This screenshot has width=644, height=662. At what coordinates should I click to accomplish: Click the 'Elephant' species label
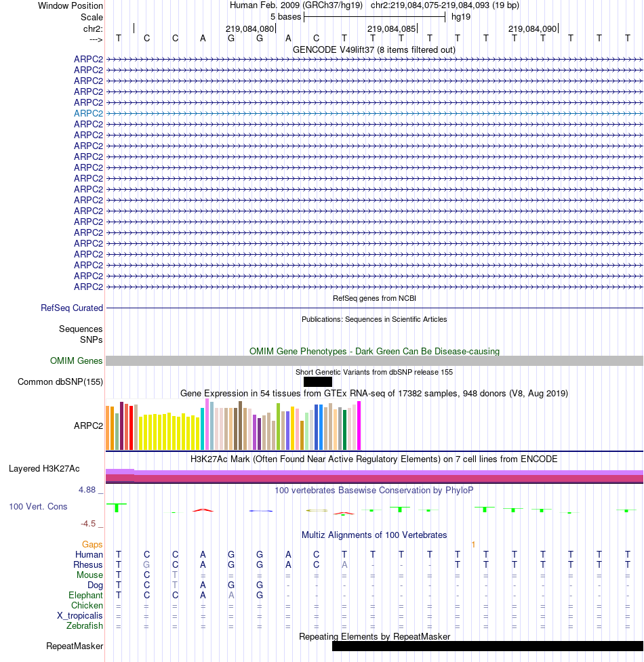pos(85,595)
